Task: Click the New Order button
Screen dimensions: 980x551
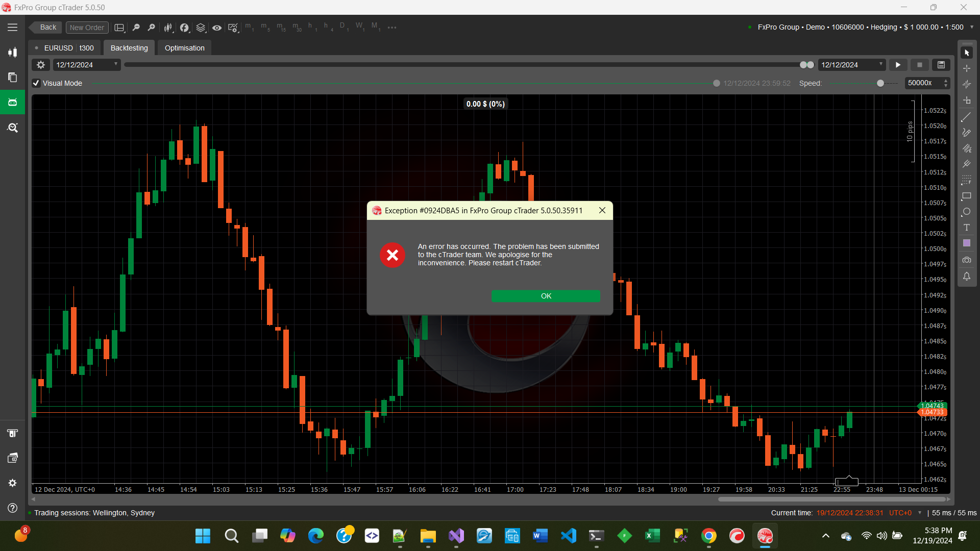Action: 87,28
